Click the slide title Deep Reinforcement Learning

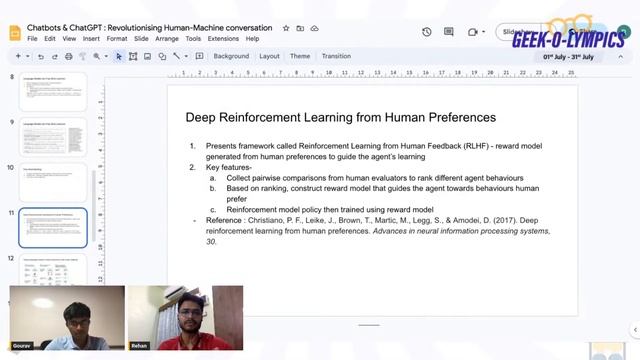[340, 118]
